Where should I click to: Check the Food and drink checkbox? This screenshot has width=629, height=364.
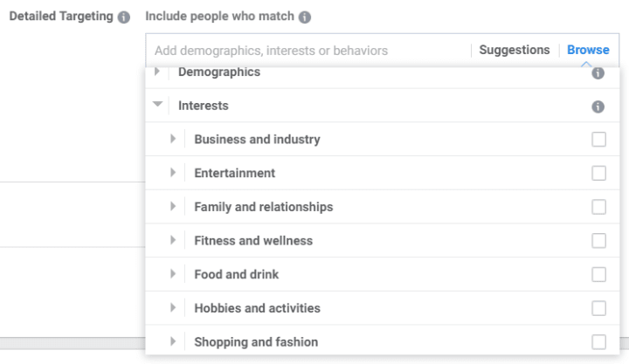(598, 275)
